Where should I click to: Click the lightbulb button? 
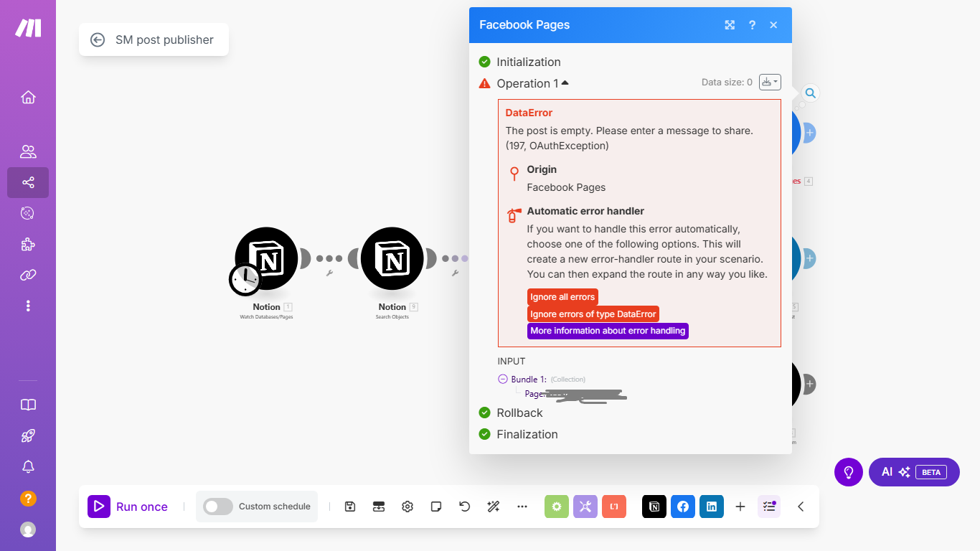(x=849, y=472)
